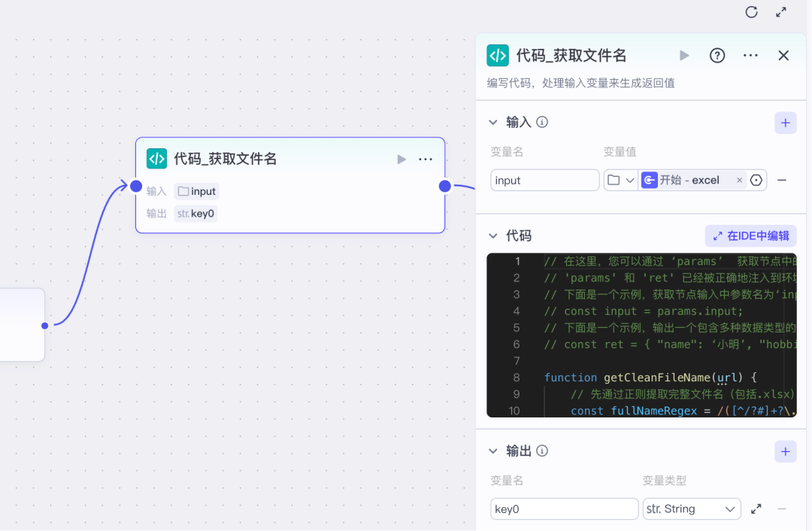Click the node's left input port

[x=136, y=186]
